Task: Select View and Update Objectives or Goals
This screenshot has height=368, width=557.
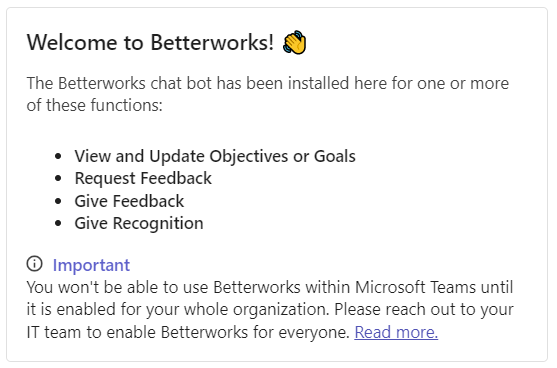Action: (x=215, y=156)
